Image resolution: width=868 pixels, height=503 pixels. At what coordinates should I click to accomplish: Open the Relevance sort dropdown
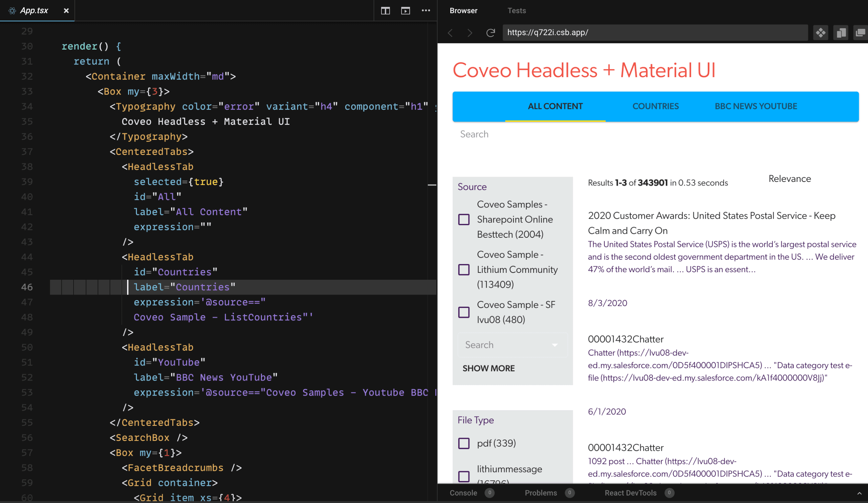coord(790,179)
